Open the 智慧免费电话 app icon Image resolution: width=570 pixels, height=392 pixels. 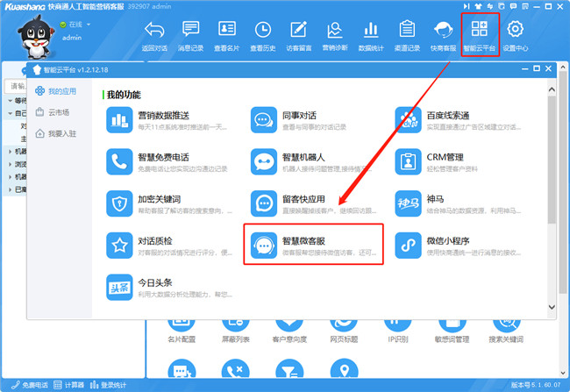[x=118, y=161]
